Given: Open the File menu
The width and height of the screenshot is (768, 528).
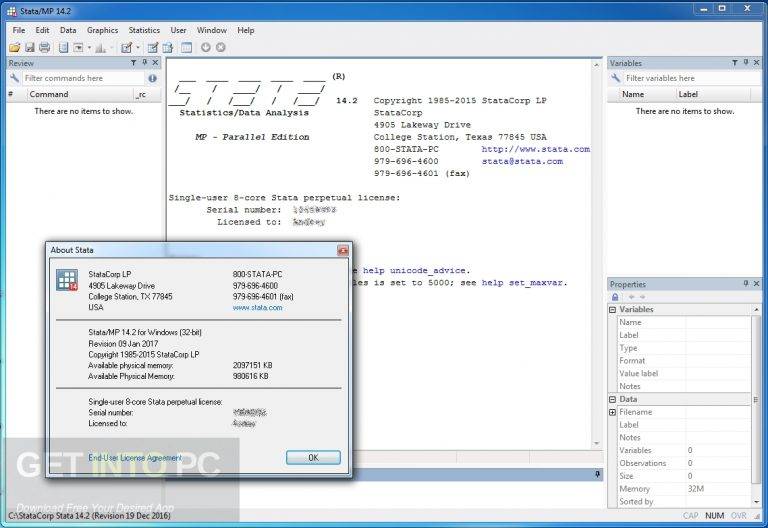Looking at the screenshot, I should coord(19,30).
